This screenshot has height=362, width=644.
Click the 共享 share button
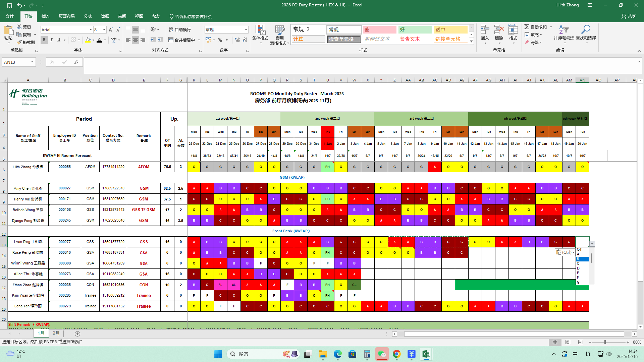[629, 16]
